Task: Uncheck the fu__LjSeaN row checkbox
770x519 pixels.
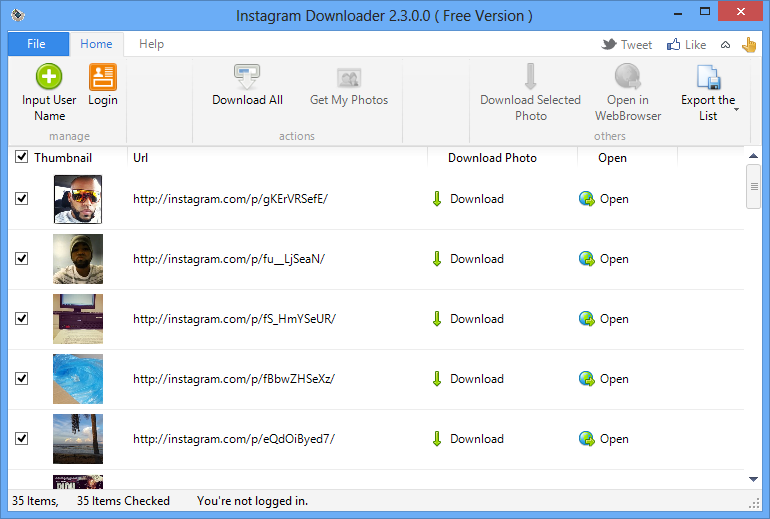Action: [x=21, y=259]
